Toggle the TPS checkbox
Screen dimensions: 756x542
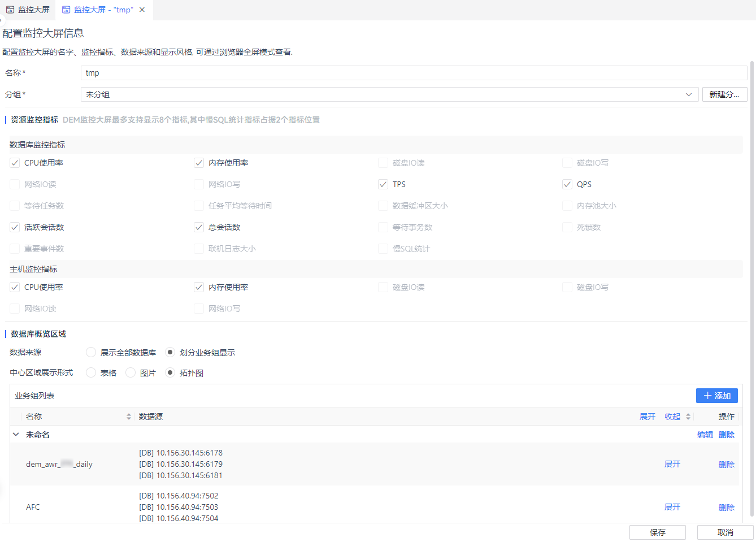point(383,184)
